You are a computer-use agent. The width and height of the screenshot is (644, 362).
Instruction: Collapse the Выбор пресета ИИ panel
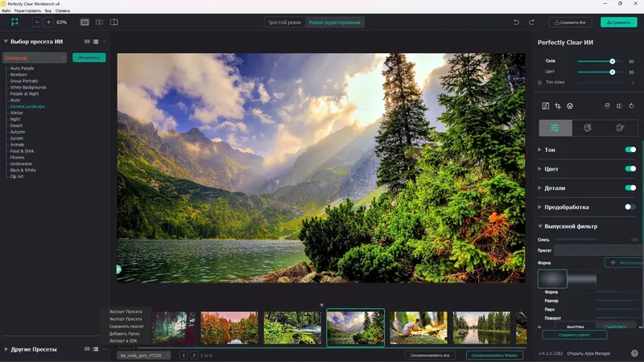pos(6,42)
